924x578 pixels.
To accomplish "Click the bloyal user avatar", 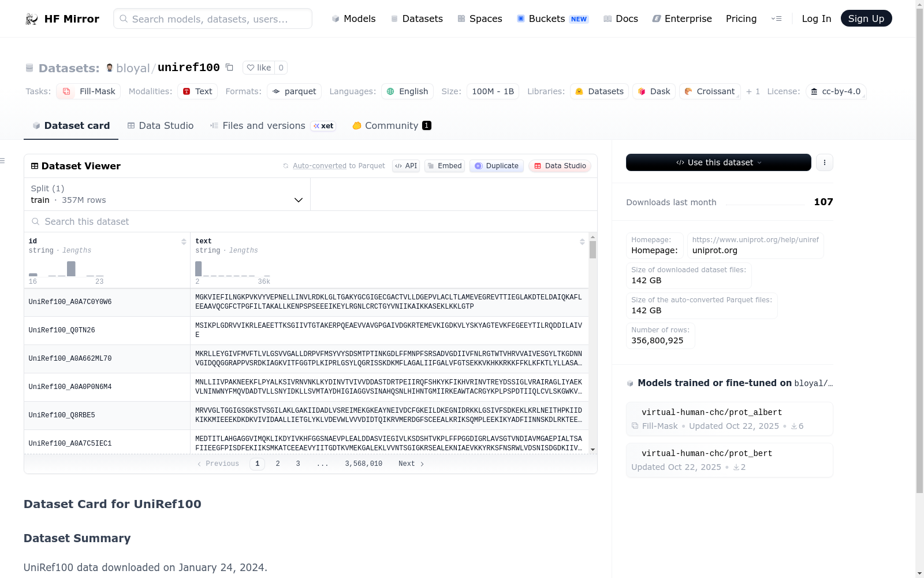I will [x=110, y=68].
